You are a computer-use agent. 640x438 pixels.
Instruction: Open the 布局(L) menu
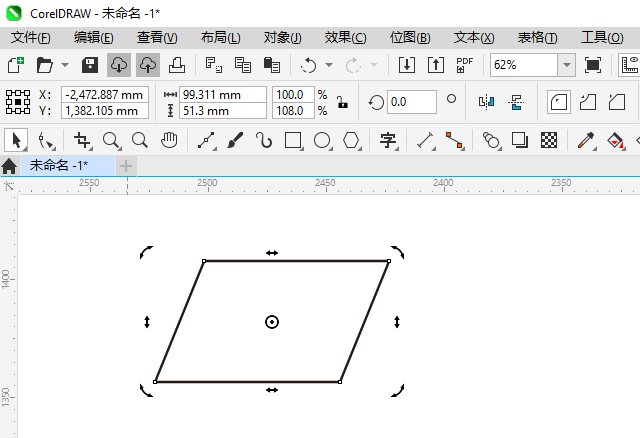220,38
